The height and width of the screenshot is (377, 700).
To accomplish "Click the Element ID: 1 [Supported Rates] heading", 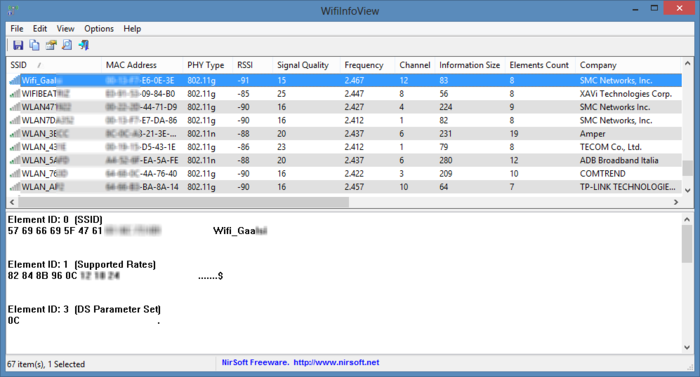I will [82, 264].
